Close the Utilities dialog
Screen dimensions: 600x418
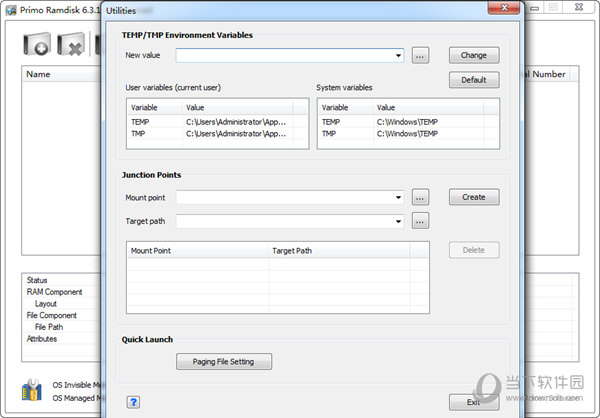504,8
